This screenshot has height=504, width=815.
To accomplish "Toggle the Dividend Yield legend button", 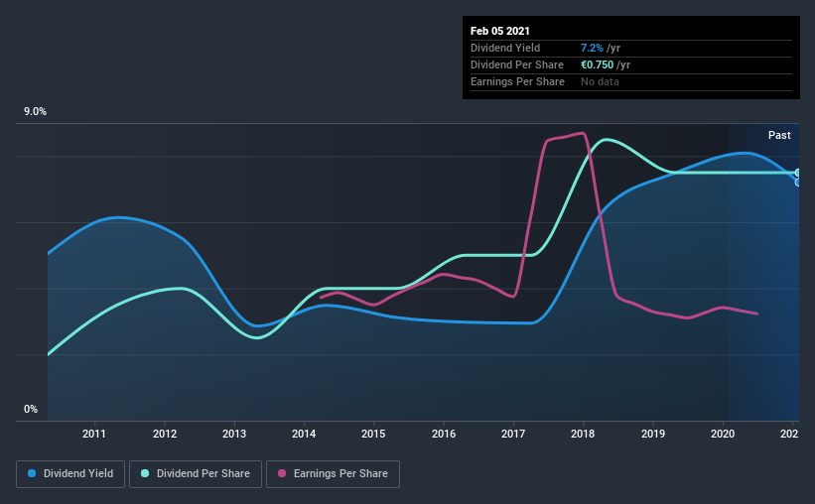I will coord(70,474).
